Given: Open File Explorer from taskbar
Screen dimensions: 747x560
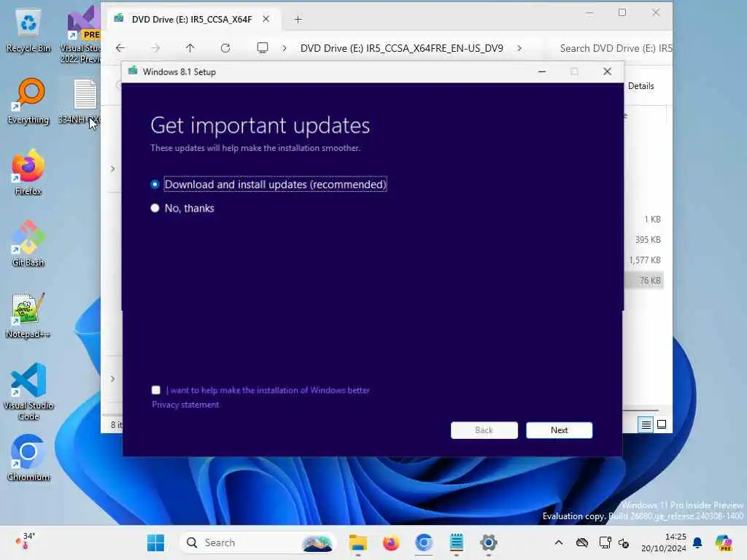Looking at the screenshot, I should pos(357,542).
